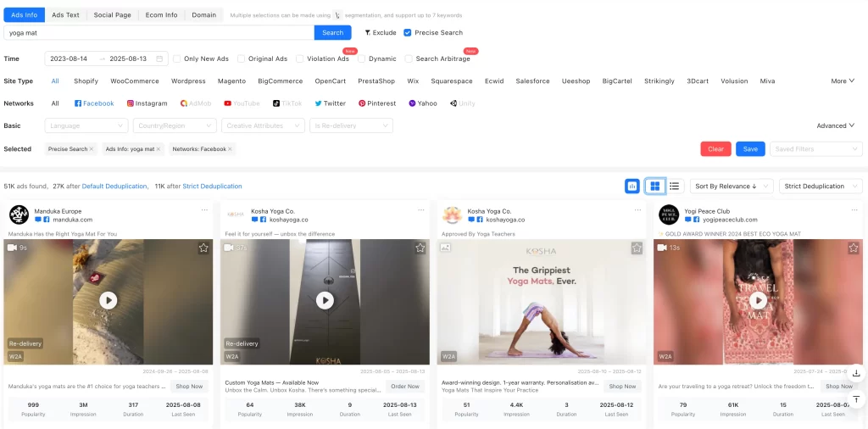Viewport: 868px width, 429px height.
Task: Open the Saved Filters dropdown
Action: click(x=816, y=149)
